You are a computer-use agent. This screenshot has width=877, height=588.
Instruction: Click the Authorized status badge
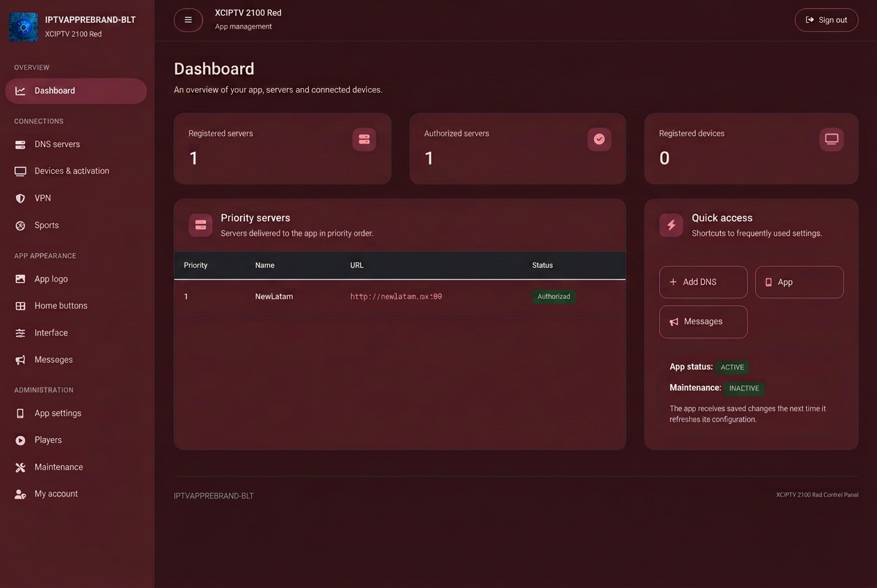554,297
